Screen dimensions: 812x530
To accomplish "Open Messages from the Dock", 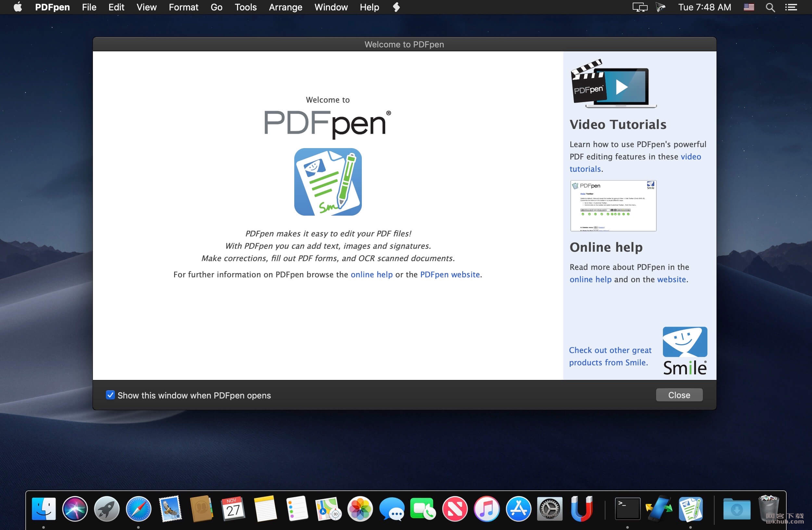I will 392,509.
